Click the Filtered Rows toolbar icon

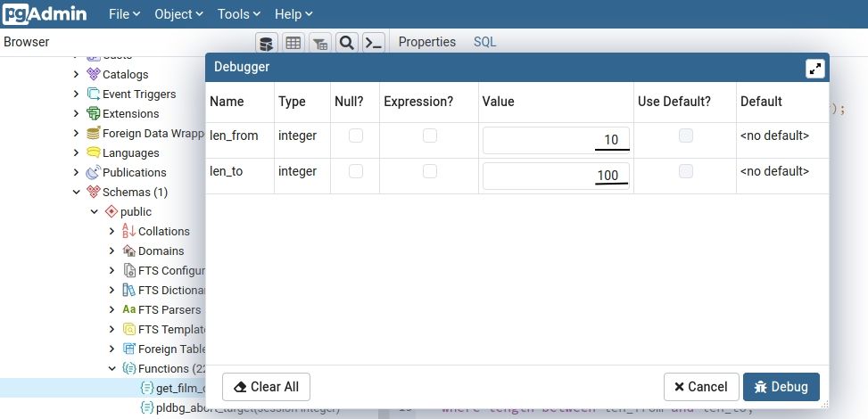[320, 43]
